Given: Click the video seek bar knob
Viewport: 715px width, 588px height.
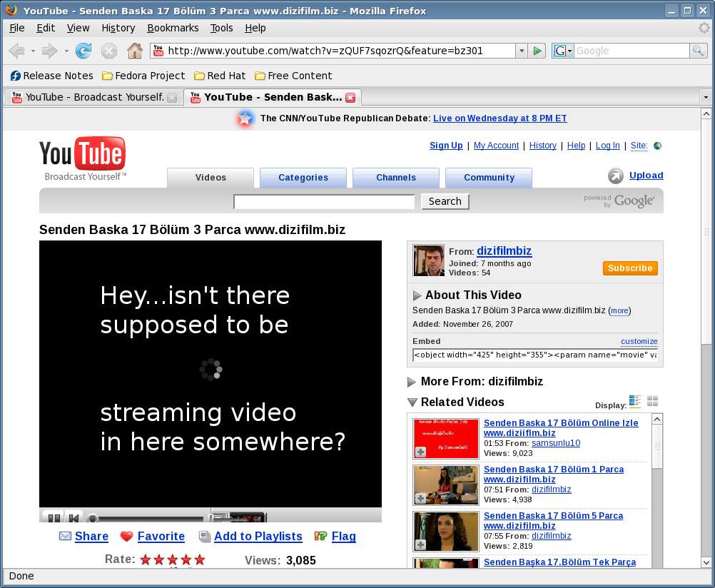Looking at the screenshot, I should click(92, 518).
